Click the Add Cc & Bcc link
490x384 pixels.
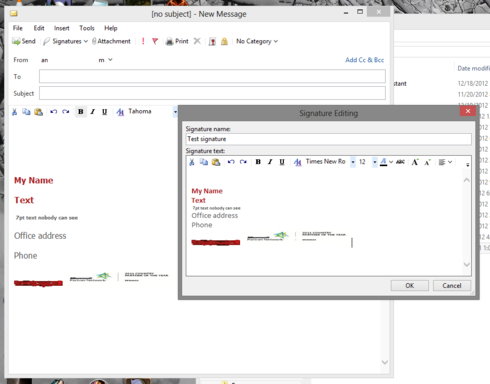(364, 60)
